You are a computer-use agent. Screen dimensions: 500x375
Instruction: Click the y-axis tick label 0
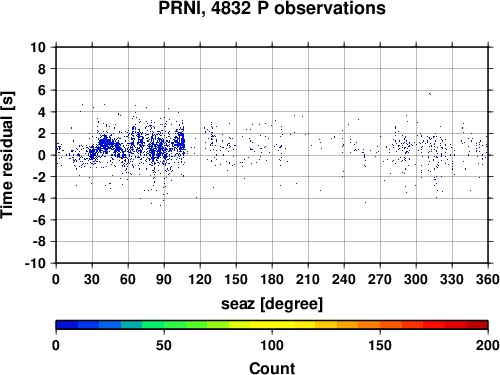click(x=42, y=155)
